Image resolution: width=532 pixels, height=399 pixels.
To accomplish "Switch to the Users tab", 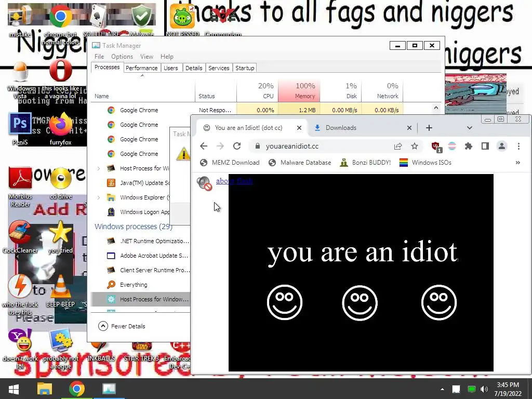I will (x=170, y=68).
